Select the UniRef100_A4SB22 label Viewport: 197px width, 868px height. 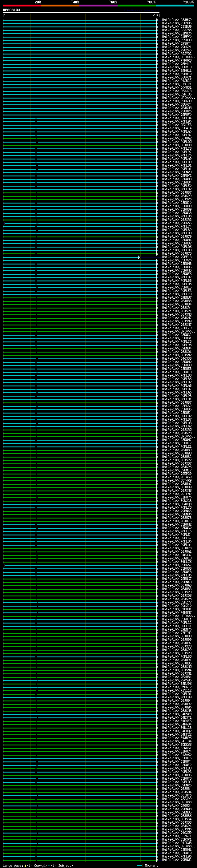pos(177,81)
